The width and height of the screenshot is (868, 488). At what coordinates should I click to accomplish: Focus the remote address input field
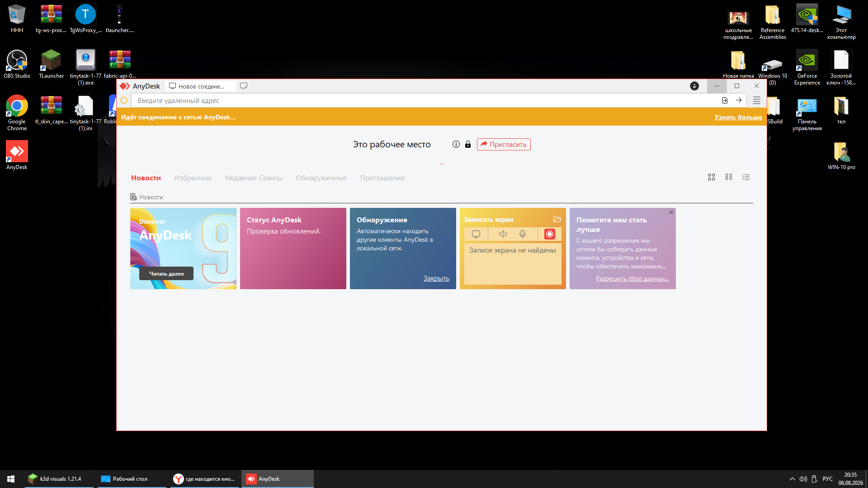[425, 100]
